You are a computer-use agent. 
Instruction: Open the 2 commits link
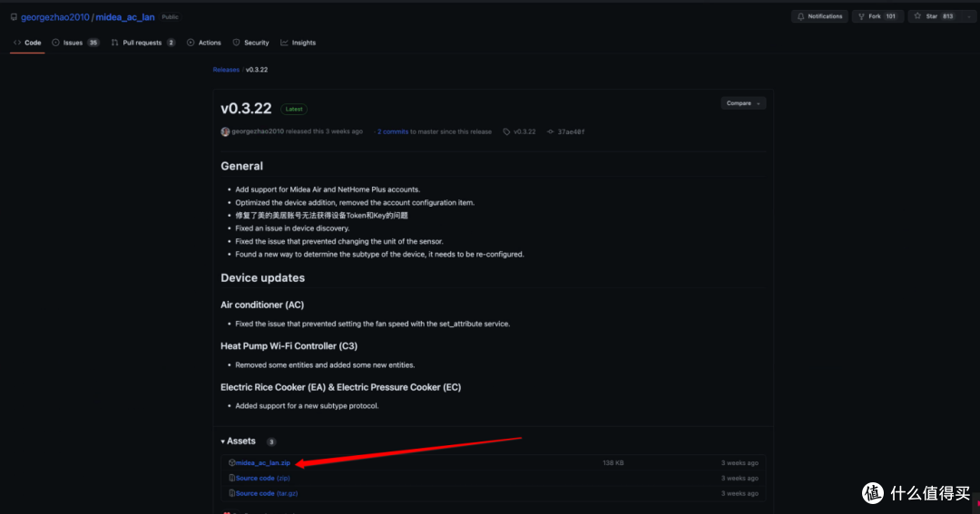click(393, 131)
